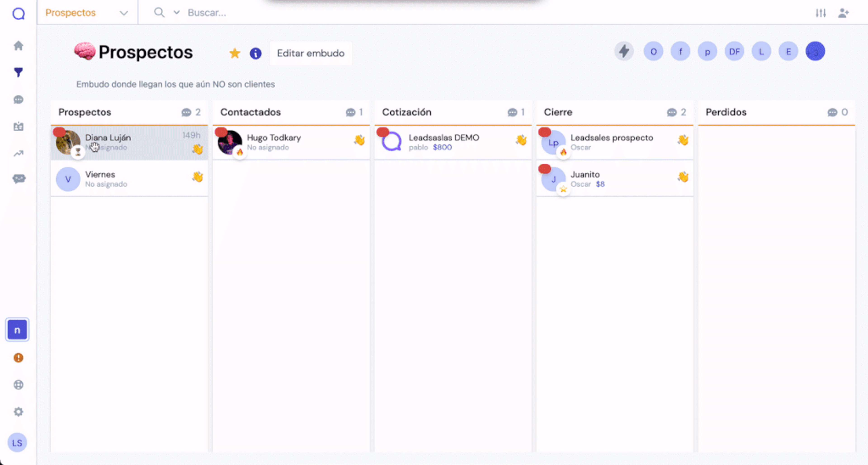Open the Diana Luján card
The width and height of the screenshot is (868, 465).
pos(129,143)
